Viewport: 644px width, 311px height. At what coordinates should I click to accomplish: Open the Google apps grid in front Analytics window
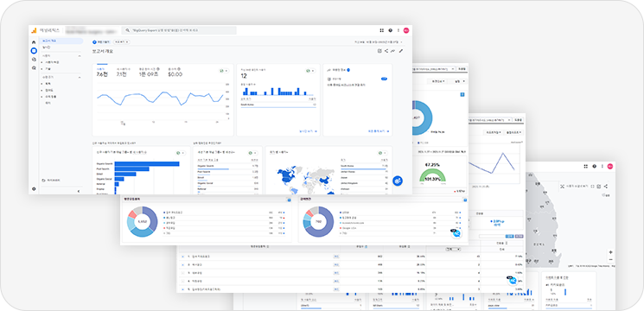click(381, 30)
